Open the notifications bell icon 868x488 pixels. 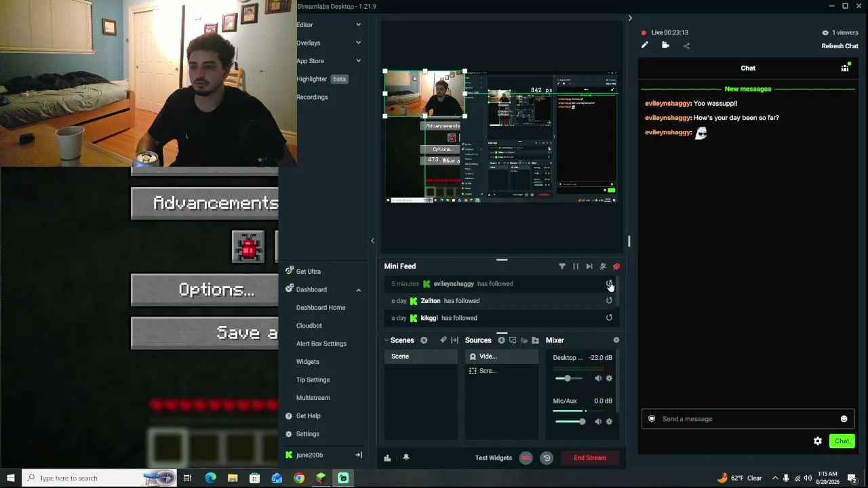click(406, 457)
